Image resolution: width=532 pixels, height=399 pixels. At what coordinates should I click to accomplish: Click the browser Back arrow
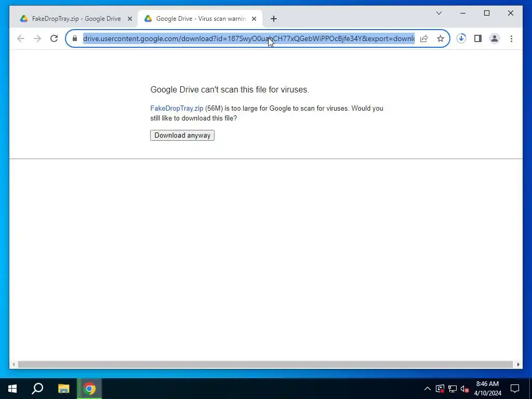21,38
